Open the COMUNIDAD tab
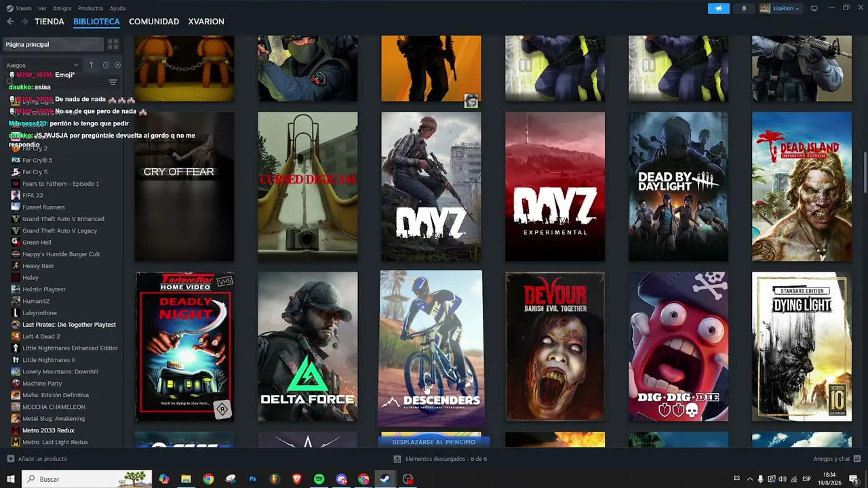 point(154,22)
